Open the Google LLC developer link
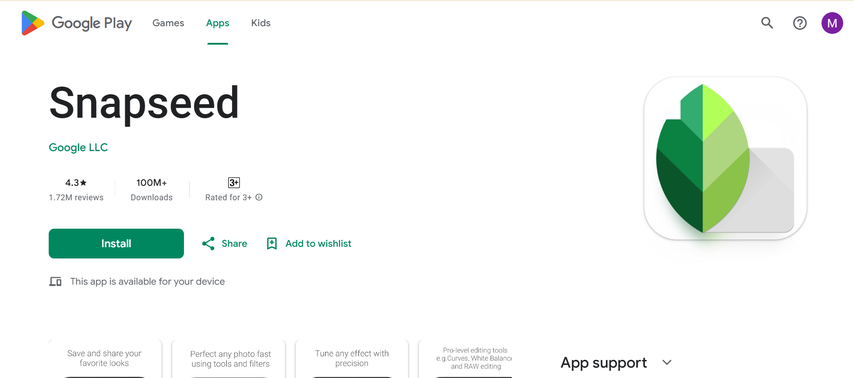 pyautogui.click(x=78, y=147)
